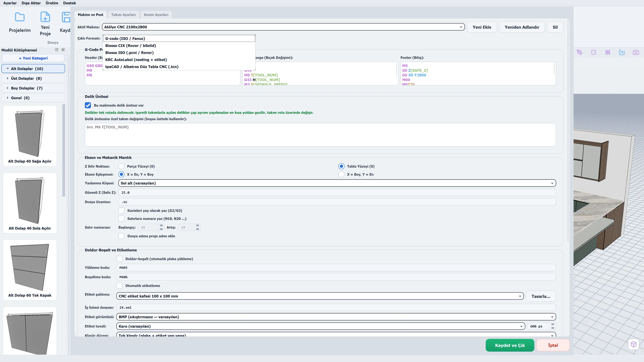Undock the Modül Kütüphanesi panel
Image resolution: width=644 pixels, height=362 pixels.
point(57,50)
